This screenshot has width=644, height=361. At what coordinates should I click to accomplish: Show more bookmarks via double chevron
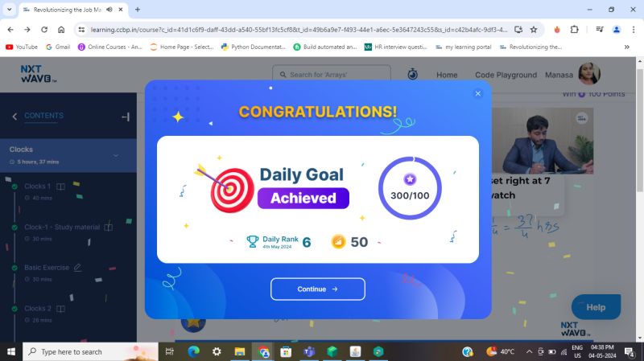(627, 47)
